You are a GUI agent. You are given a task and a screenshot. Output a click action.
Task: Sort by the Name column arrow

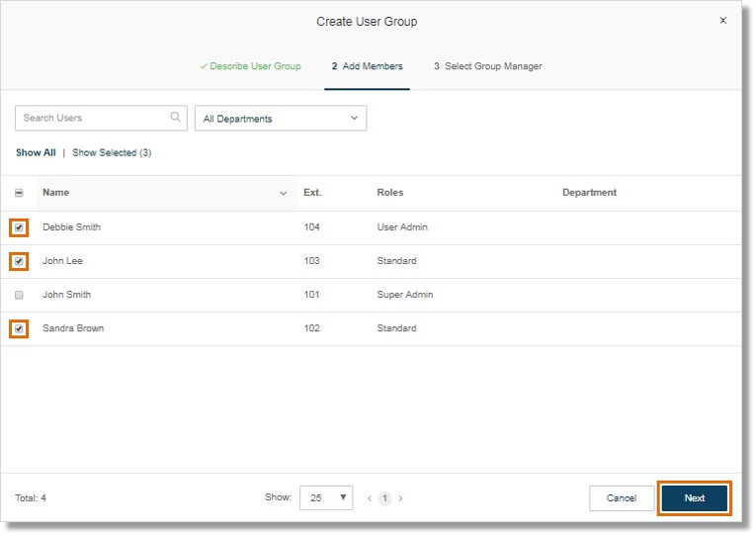[283, 193]
